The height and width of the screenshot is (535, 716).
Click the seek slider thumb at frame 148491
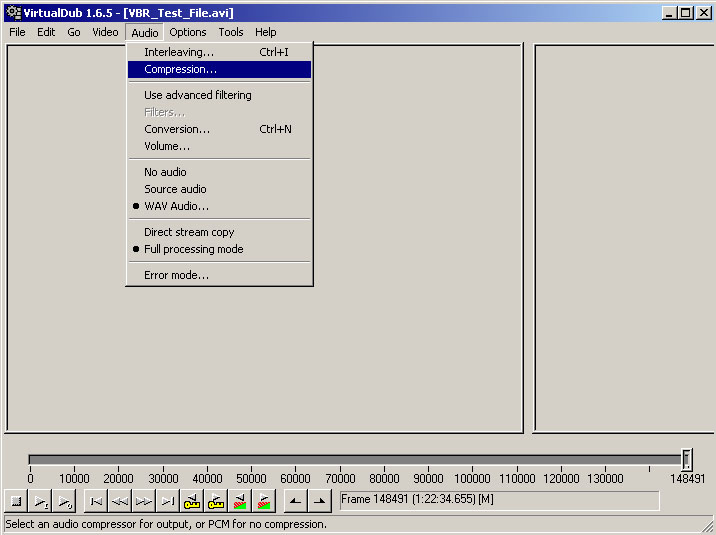(x=687, y=460)
